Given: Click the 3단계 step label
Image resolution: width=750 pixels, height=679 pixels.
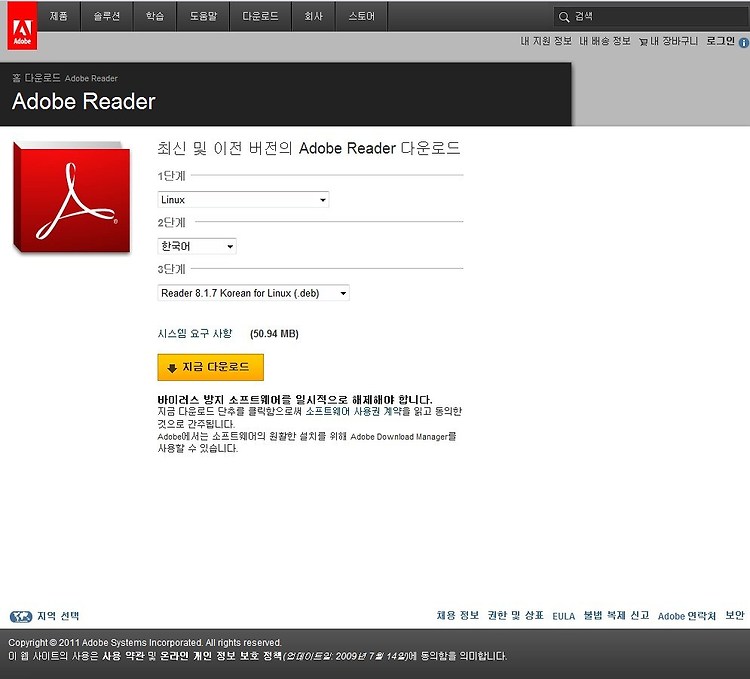Looking at the screenshot, I should (171, 269).
